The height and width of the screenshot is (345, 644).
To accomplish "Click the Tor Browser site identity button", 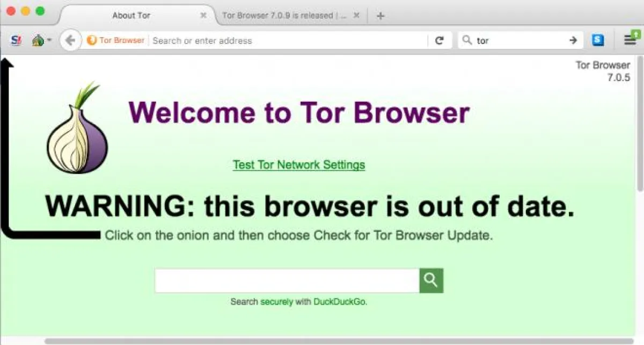I will click(115, 40).
